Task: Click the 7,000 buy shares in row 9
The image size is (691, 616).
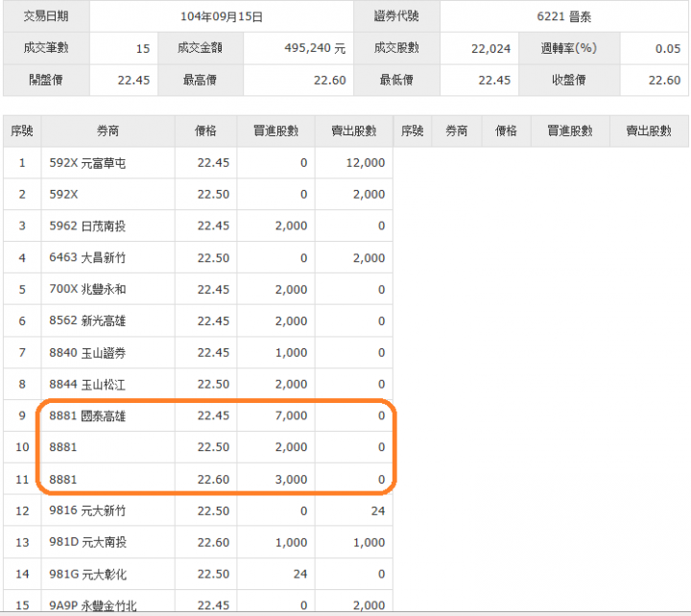Action: [292, 415]
